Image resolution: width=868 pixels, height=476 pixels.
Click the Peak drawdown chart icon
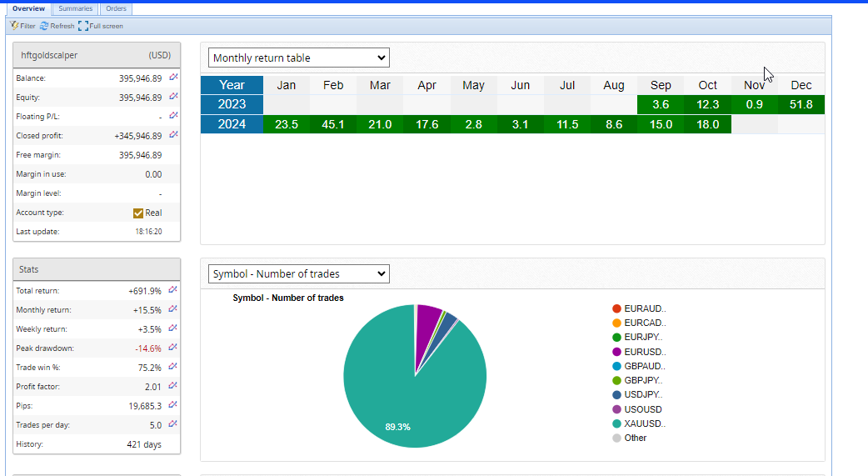173,348
